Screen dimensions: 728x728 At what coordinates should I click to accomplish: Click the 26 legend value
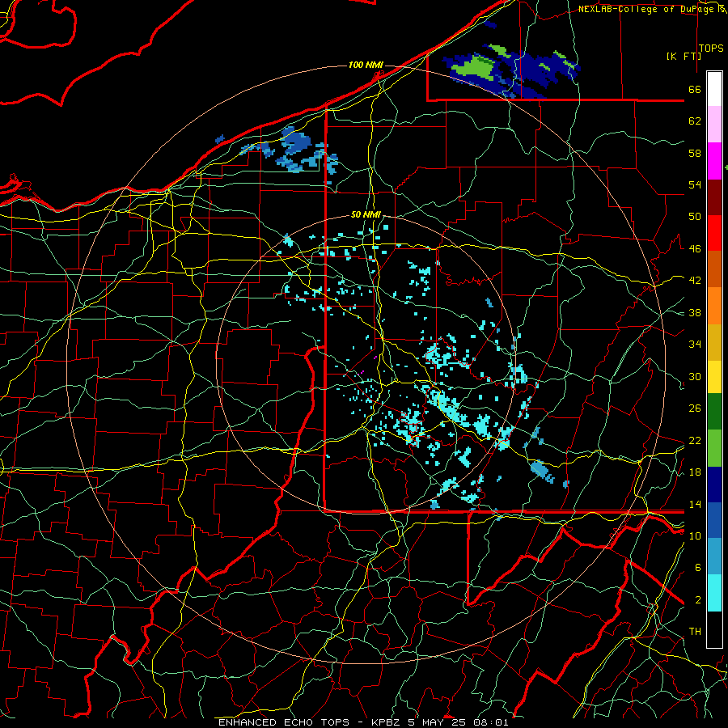(695, 408)
